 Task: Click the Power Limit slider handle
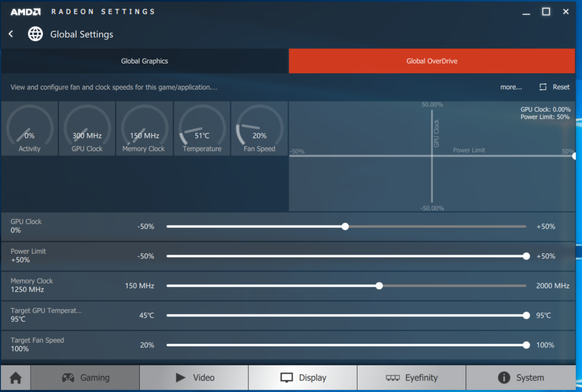(x=526, y=256)
